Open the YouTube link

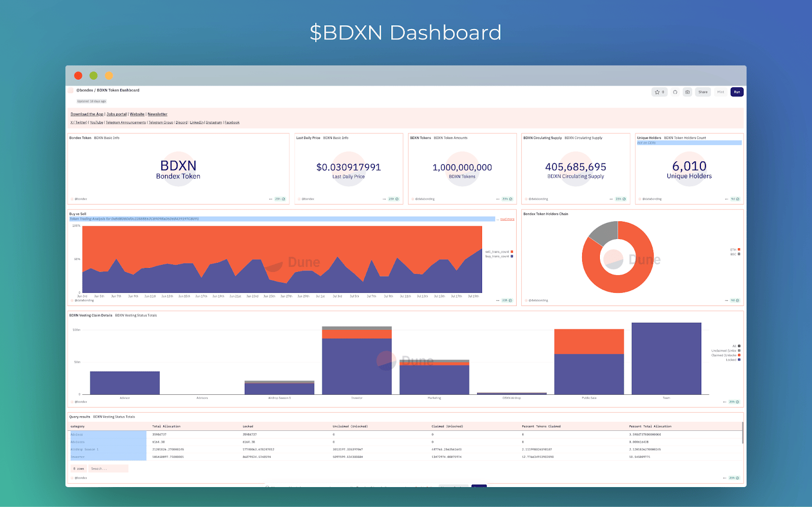point(96,122)
